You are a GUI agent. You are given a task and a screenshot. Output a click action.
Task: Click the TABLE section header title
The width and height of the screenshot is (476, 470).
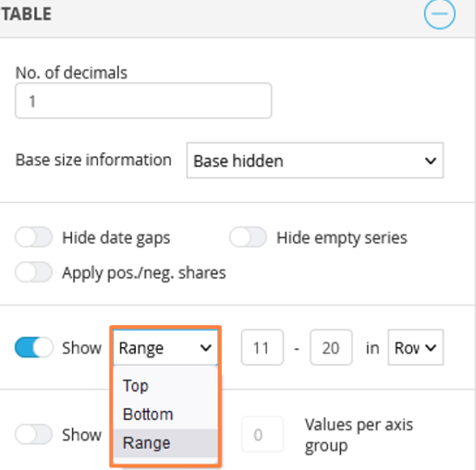26,14
